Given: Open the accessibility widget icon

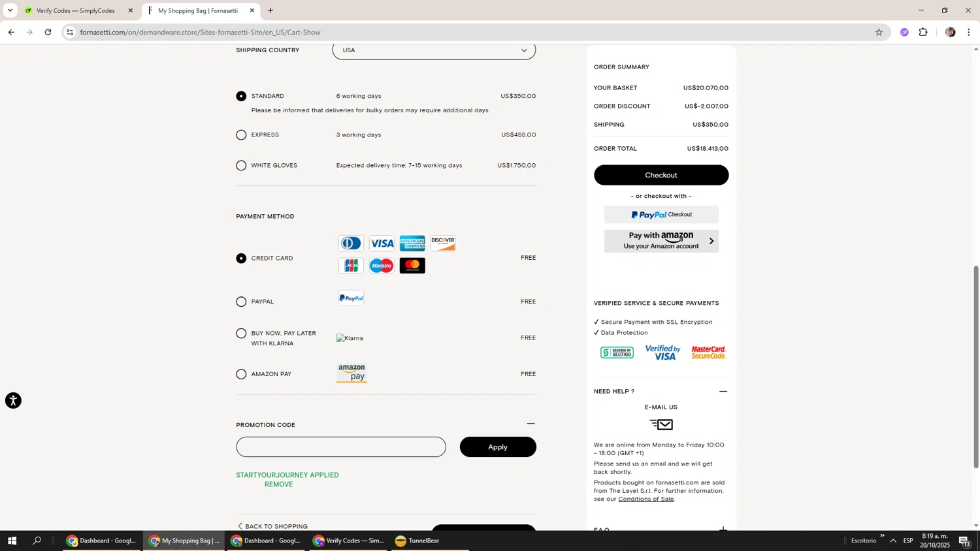Looking at the screenshot, I should coord(13,401).
